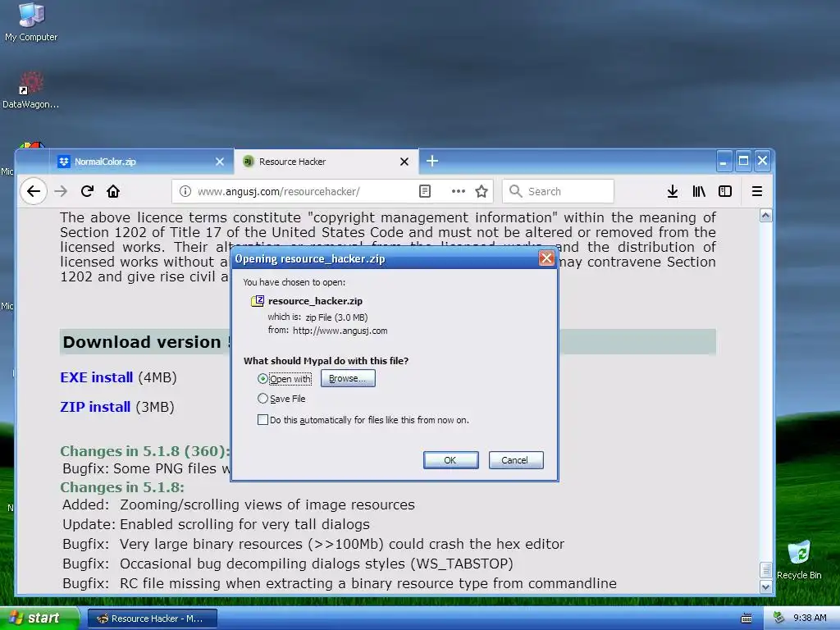Viewport: 840px width, 630px height.
Task: Cancel the file opening dialog
Action: coord(516,460)
